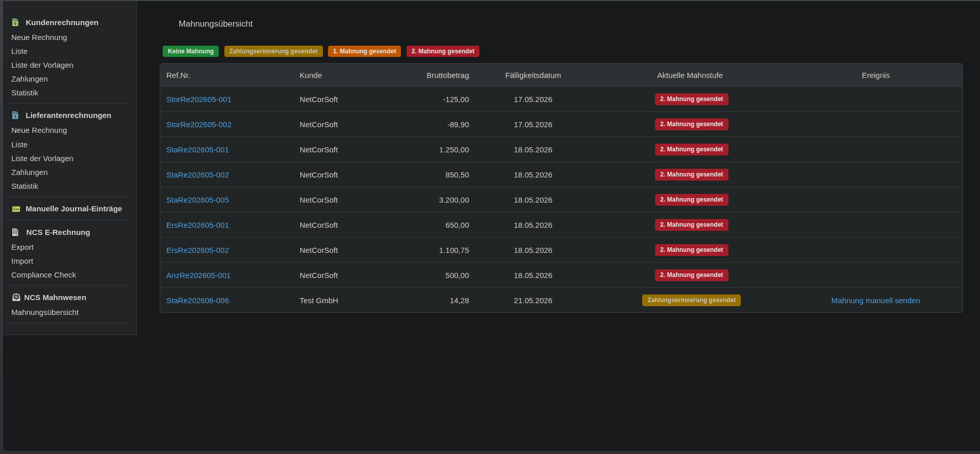Select the red 2. Mahnung gesendet legend badge
The width and height of the screenshot is (980, 454).
pyautogui.click(x=443, y=51)
